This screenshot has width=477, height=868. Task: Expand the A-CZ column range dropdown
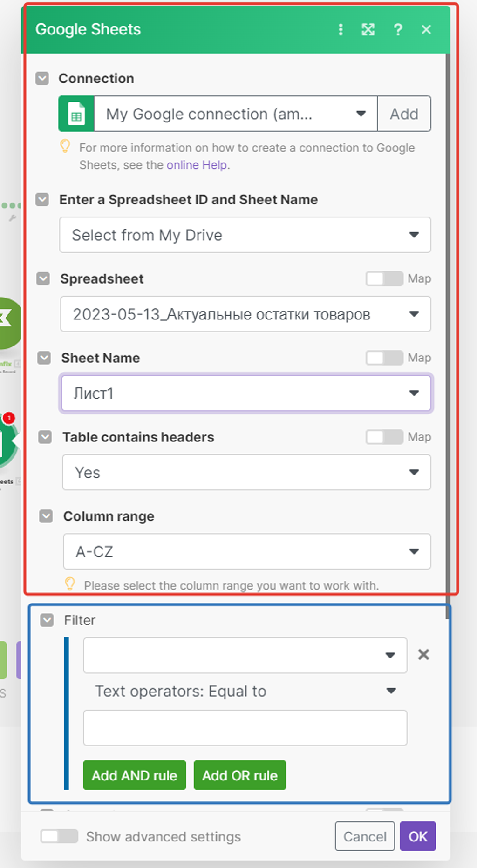click(x=247, y=551)
